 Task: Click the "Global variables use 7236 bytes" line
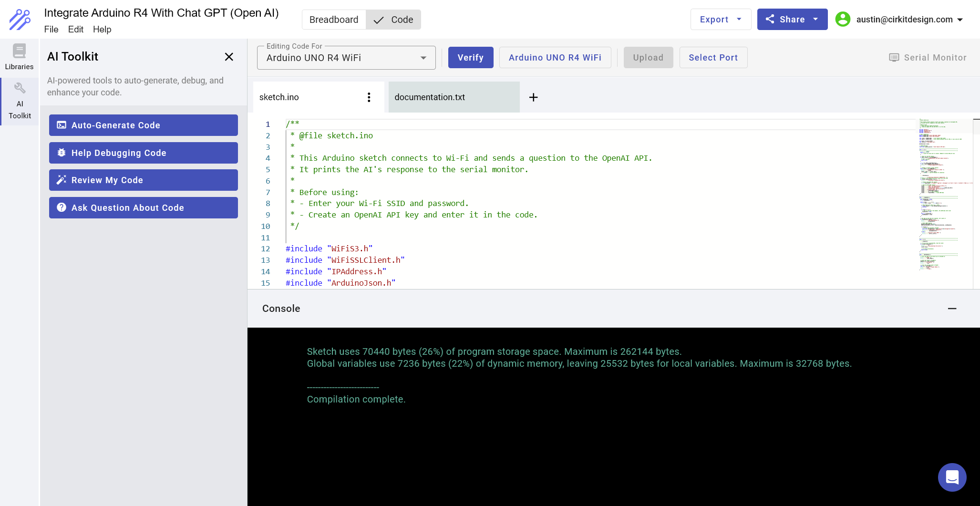coord(579,363)
